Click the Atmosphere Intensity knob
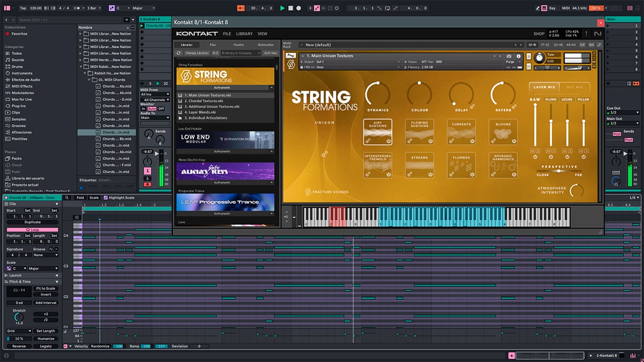 tap(577, 190)
